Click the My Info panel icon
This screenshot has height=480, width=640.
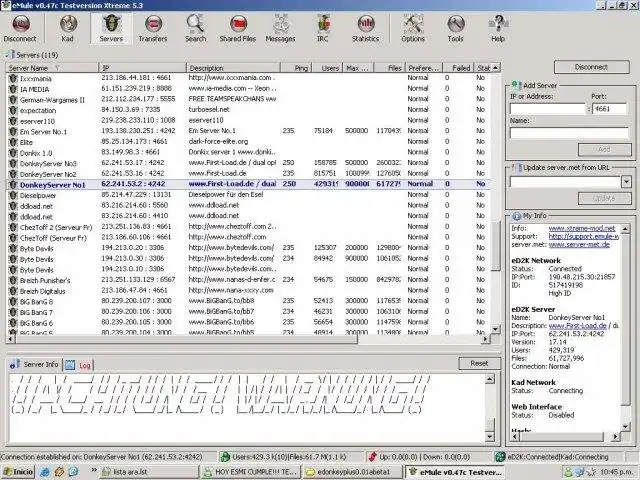[517, 216]
